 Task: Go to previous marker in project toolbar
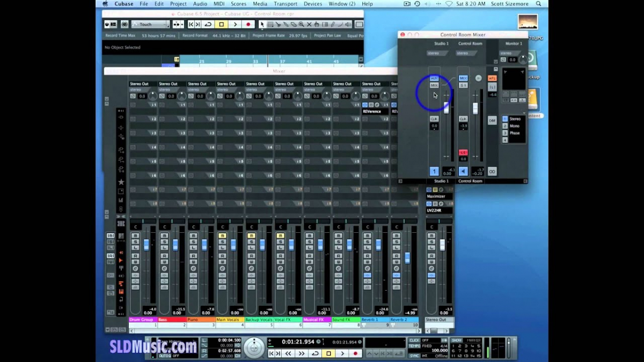[191, 25]
